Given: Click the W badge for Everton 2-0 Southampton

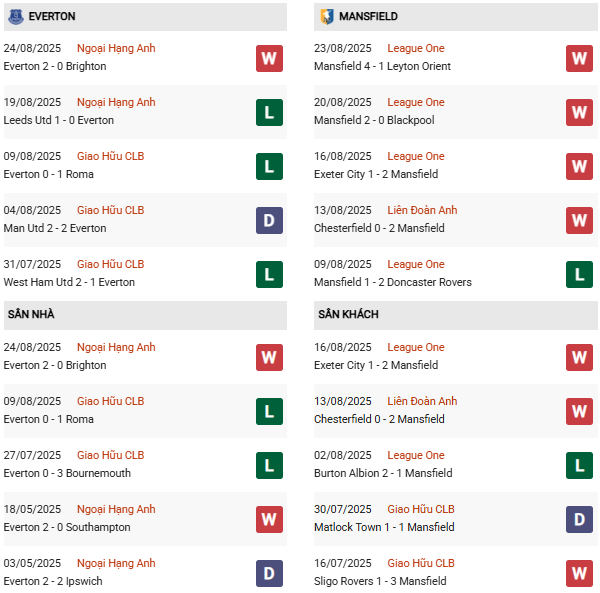Looking at the screenshot, I should [x=269, y=519].
